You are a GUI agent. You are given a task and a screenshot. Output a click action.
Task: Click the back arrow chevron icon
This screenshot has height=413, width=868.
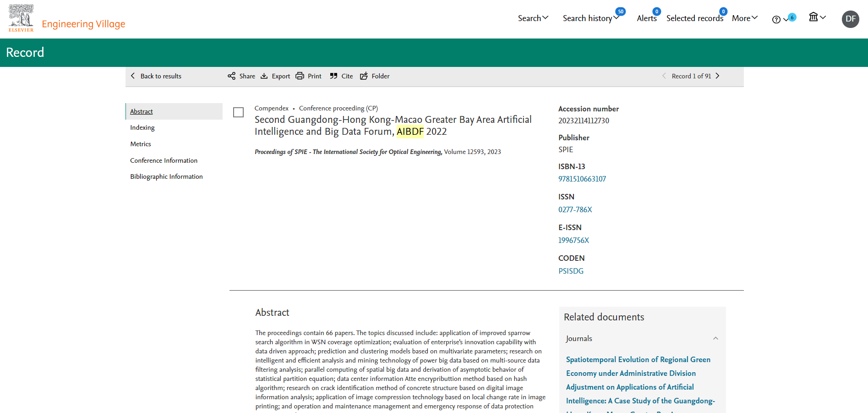pyautogui.click(x=133, y=76)
